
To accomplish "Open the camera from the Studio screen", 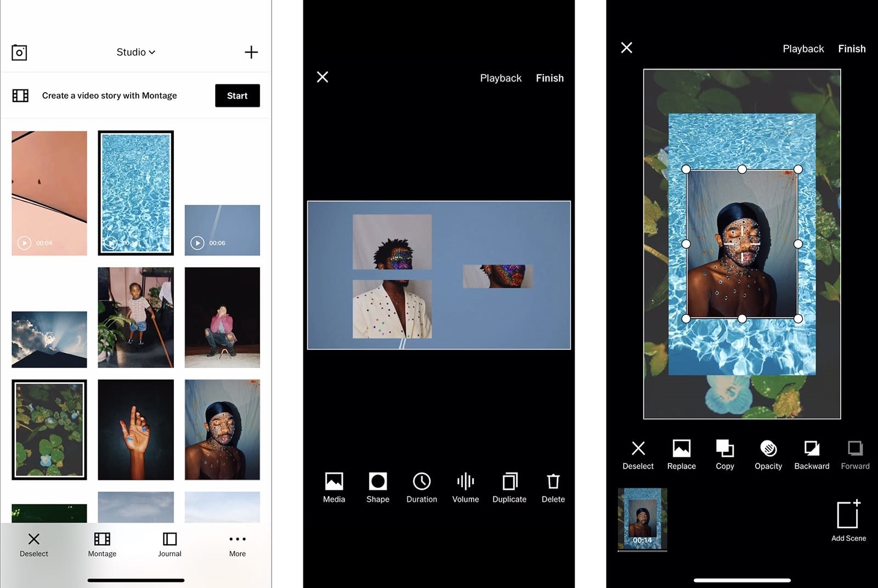I will pyautogui.click(x=19, y=52).
